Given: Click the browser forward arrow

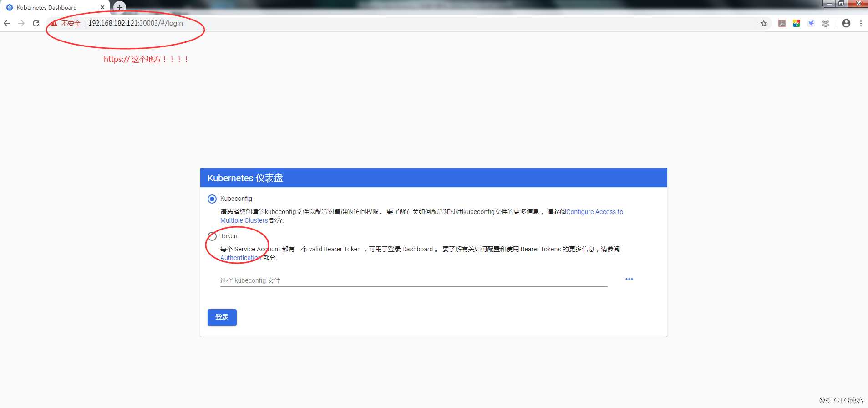Looking at the screenshot, I should (x=21, y=23).
